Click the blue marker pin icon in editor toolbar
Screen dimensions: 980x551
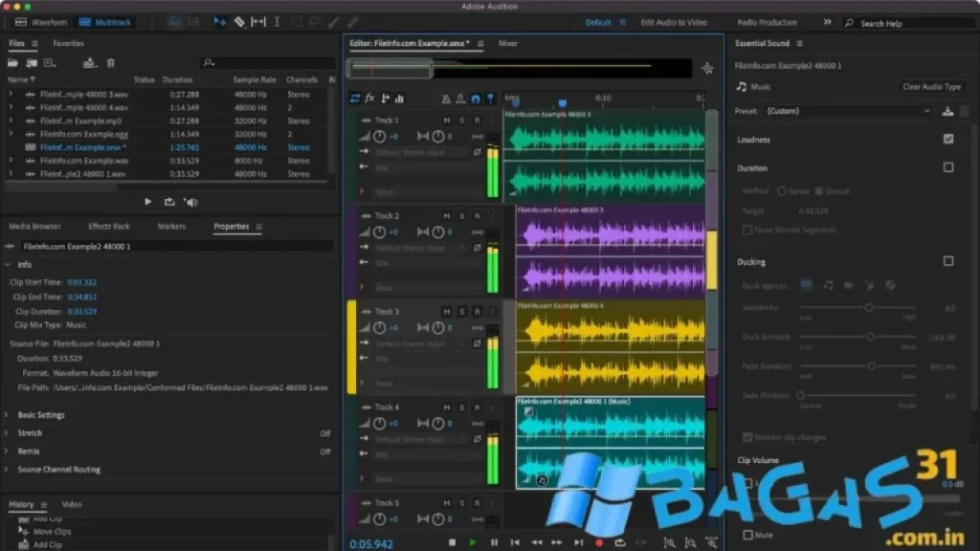491,99
